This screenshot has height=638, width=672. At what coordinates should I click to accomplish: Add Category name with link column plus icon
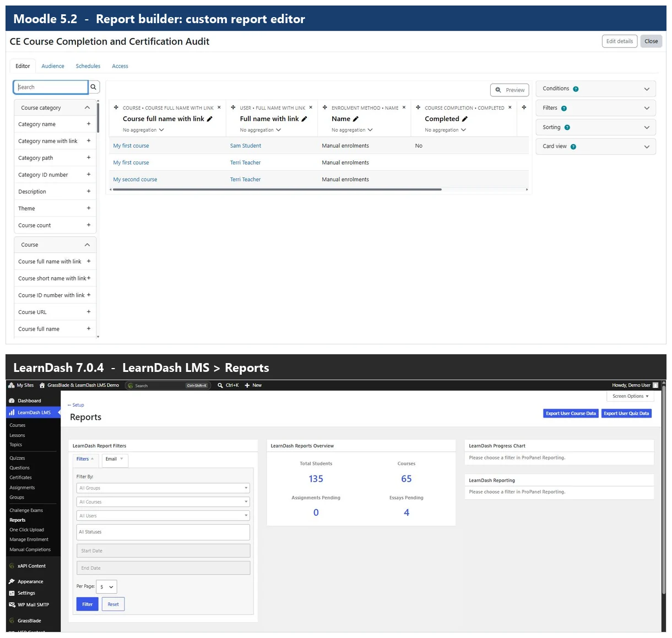(89, 141)
